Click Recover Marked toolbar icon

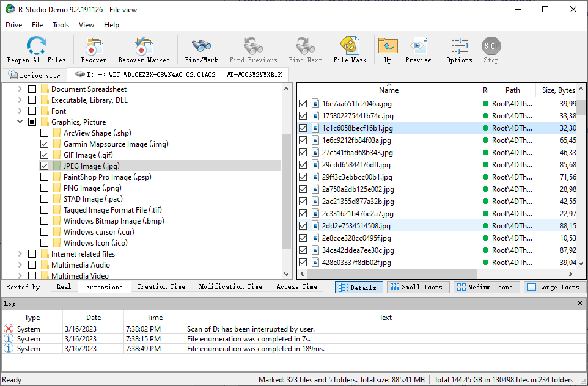[x=144, y=46]
